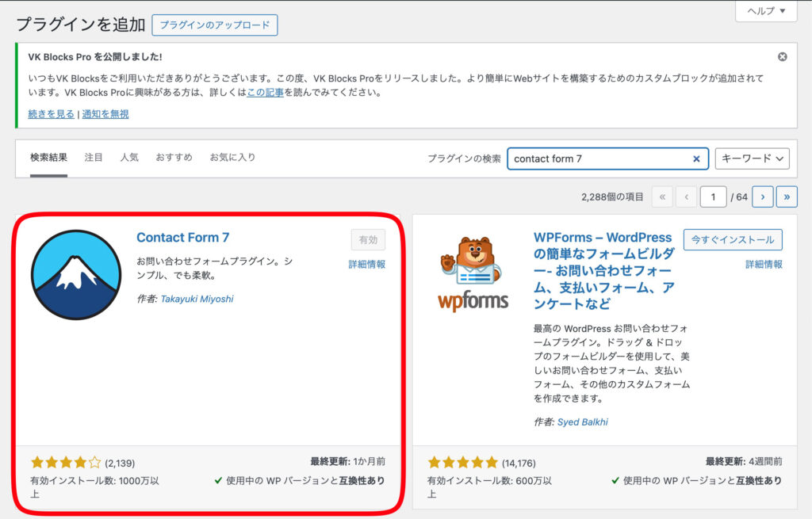Image resolution: width=812 pixels, height=519 pixels.
Task: Click the 有効インストール数: 1000万以上 text
Action: (95, 487)
